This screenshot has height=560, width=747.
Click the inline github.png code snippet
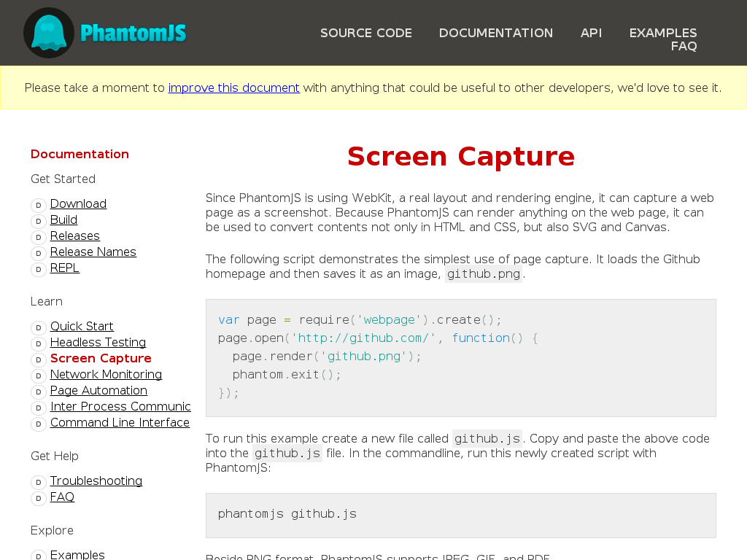tap(484, 274)
